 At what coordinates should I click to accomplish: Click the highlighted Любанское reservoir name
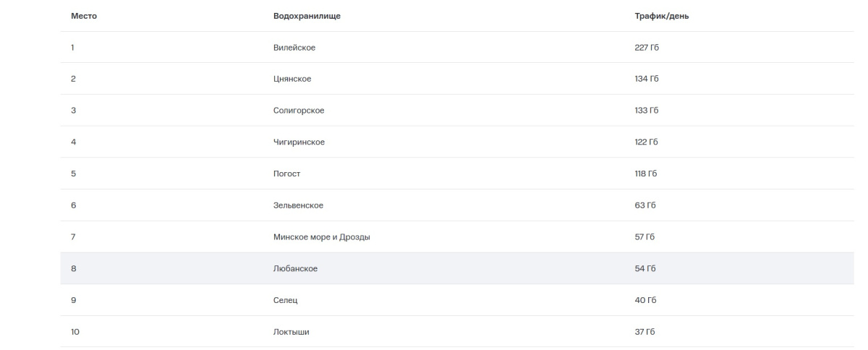[295, 269]
